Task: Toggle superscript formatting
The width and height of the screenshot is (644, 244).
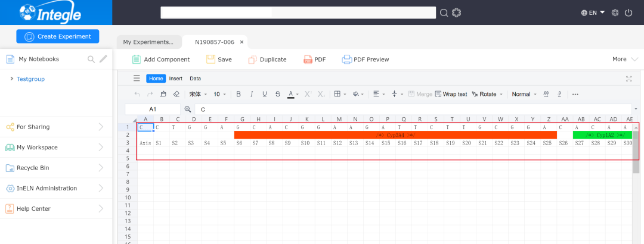Action: coord(308,94)
